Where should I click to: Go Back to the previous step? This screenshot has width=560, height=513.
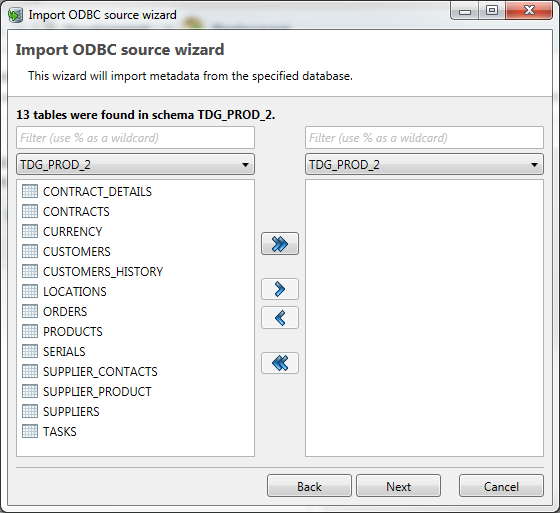(309, 486)
